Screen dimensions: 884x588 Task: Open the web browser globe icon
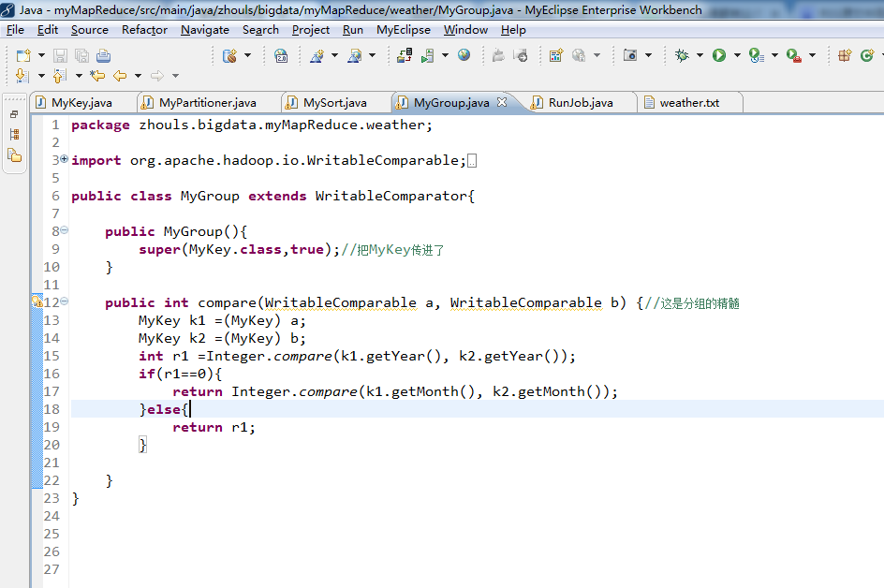464,54
